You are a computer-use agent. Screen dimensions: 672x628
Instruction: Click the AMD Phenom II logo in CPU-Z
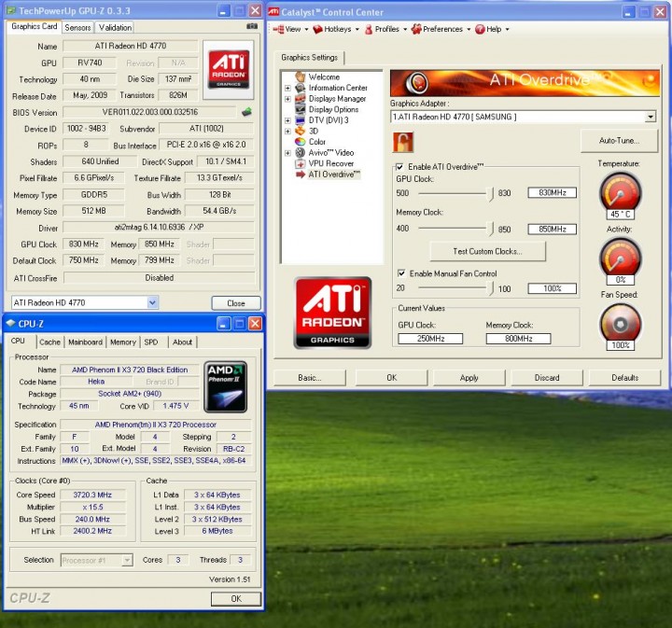[x=226, y=387]
